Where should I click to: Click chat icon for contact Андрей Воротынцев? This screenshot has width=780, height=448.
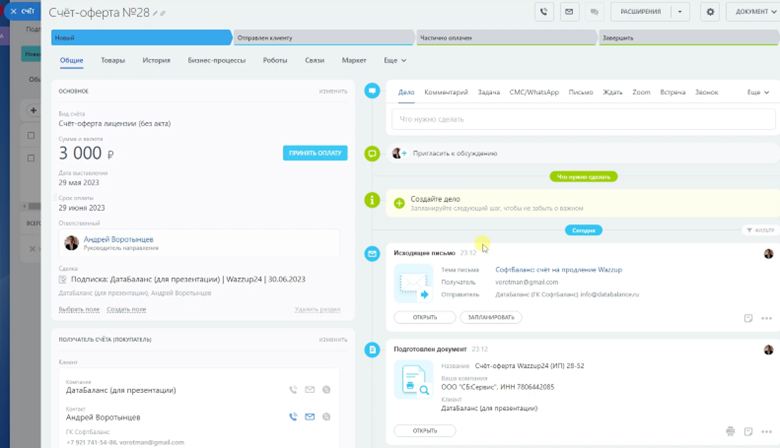[x=326, y=417]
